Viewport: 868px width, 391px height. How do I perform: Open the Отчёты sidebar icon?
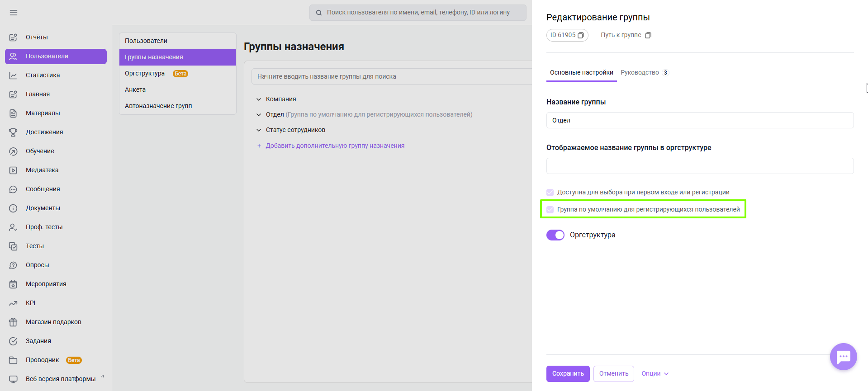(x=13, y=37)
